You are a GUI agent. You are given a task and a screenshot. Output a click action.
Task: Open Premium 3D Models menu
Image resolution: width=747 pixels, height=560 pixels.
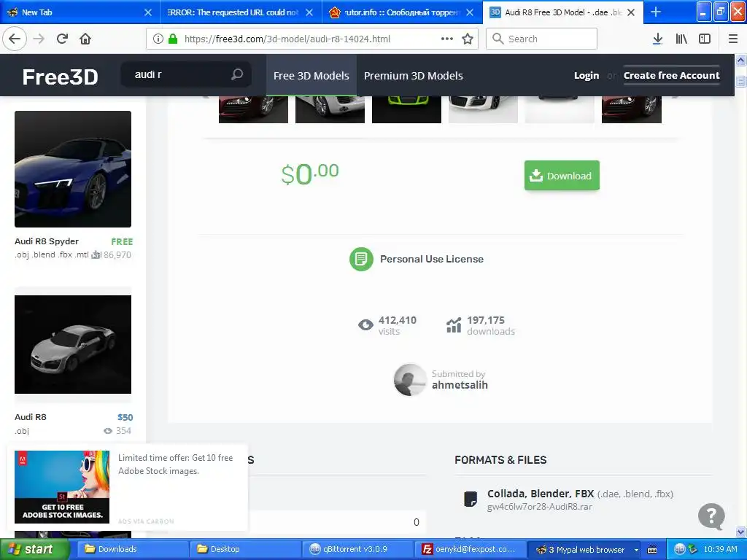tap(413, 75)
